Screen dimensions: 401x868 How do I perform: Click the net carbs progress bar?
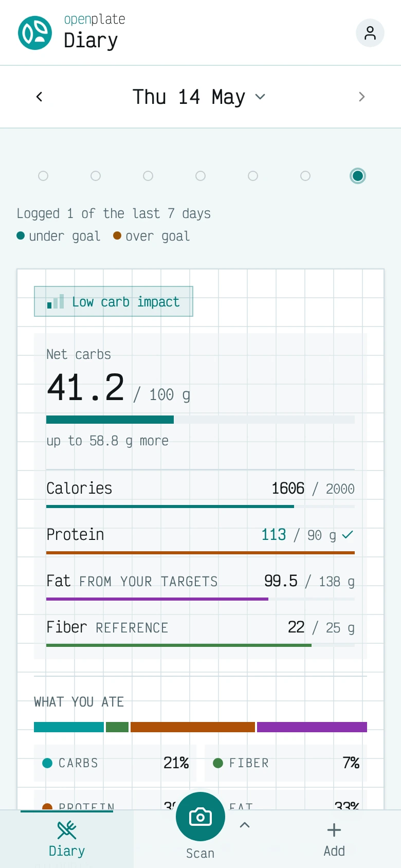[200, 420]
